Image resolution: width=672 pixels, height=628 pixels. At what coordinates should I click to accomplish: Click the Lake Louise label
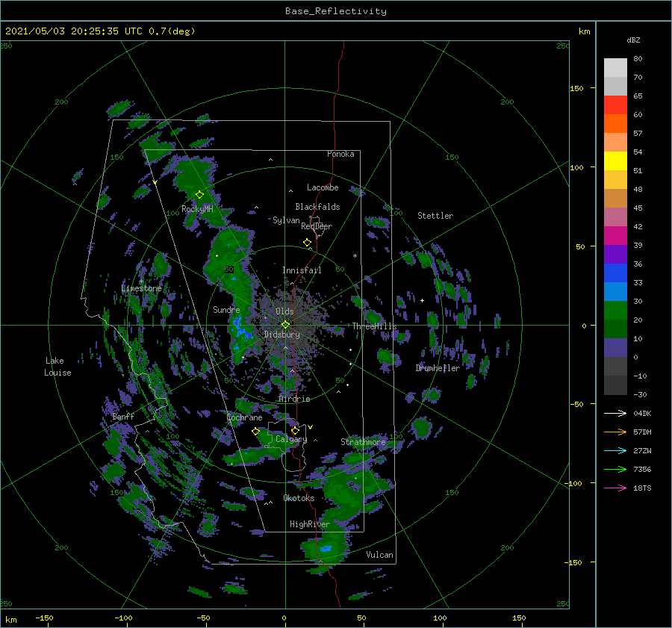(x=57, y=367)
